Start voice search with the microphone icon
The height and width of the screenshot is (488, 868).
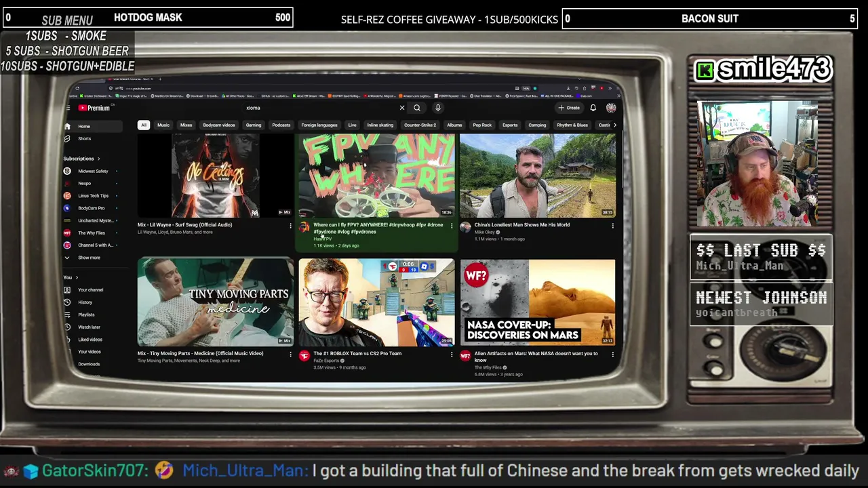(438, 108)
